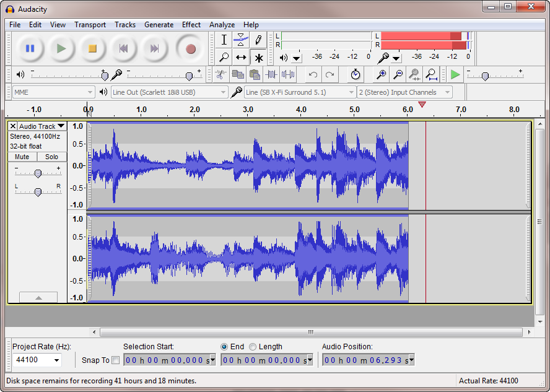The width and height of the screenshot is (550, 392).
Task: Stop playback with the Stop button
Action: [92, 48]
